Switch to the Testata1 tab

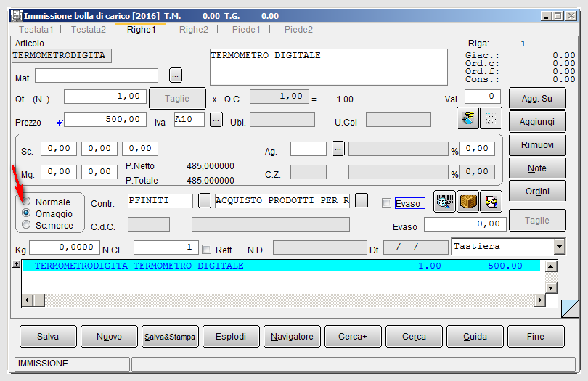(36, 30)
